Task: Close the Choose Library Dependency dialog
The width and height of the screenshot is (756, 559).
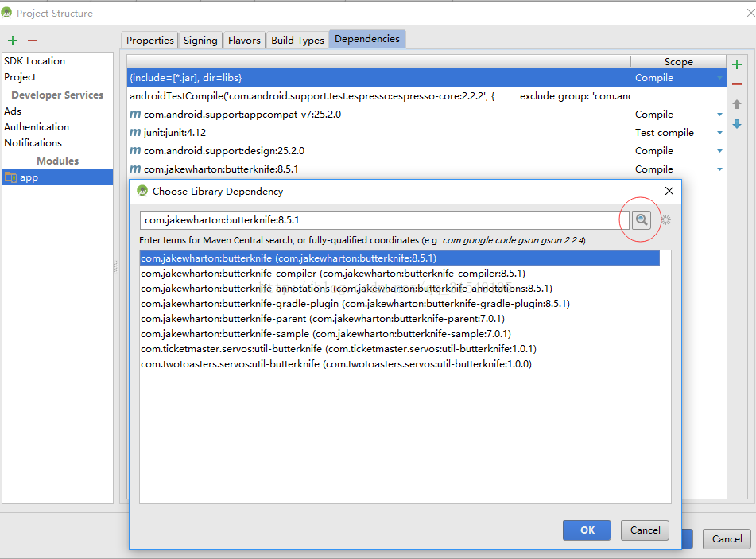Action: click(669, 191)
